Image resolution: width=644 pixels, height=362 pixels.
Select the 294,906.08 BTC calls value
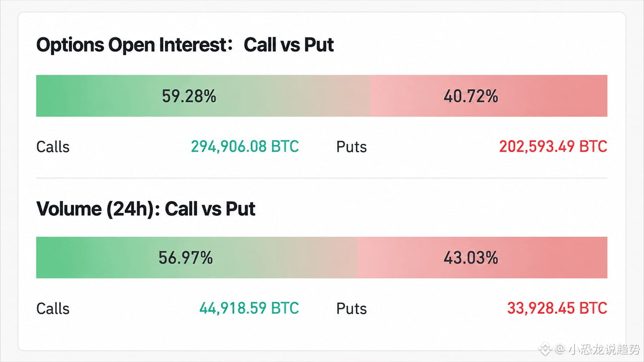point(245,147)
